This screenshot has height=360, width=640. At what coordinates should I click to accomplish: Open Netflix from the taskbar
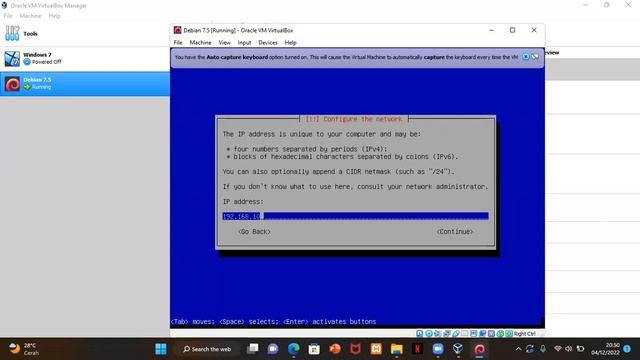click(417, 349)
